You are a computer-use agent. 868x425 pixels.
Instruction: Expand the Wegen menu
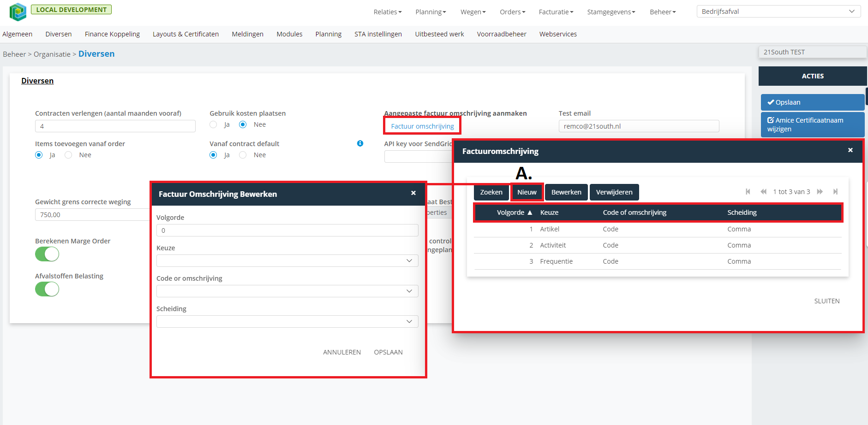point(473,12)
